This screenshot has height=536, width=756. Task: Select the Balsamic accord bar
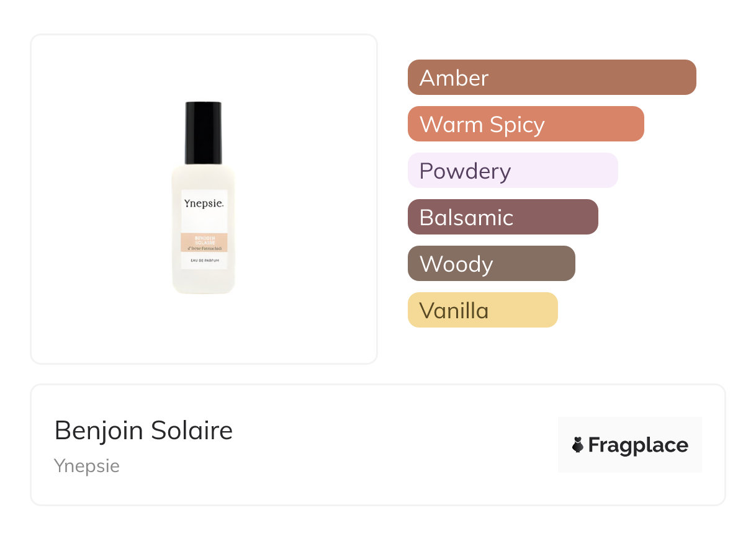pos(502,217)
